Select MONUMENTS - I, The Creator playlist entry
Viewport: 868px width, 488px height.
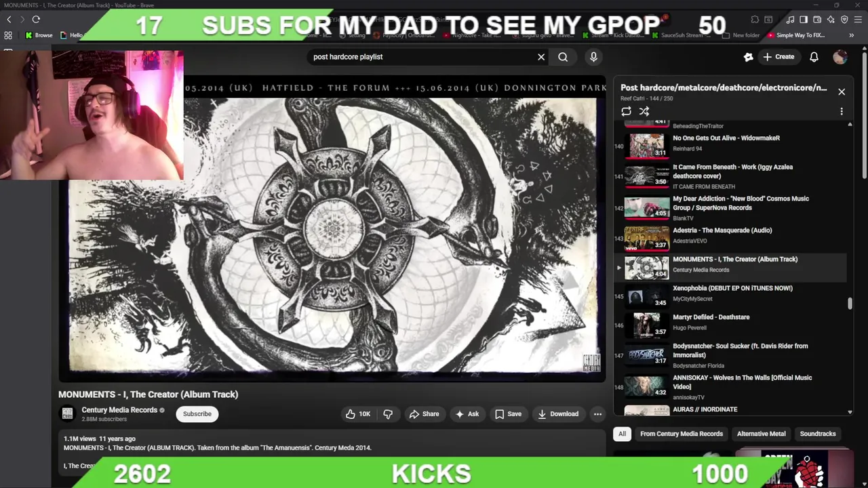(729, 267)
